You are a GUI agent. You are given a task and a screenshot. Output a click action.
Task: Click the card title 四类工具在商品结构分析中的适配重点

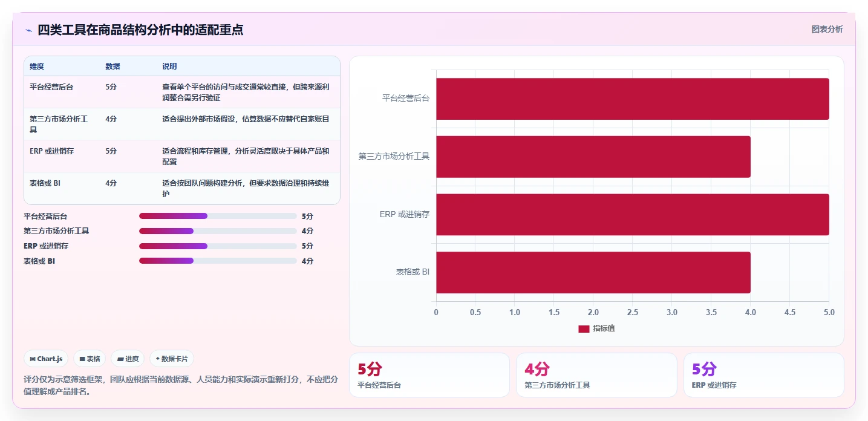point(140,30)
